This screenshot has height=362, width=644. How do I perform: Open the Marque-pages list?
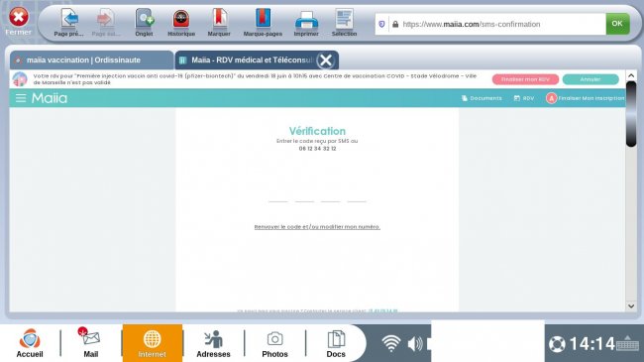pos(263,23)
